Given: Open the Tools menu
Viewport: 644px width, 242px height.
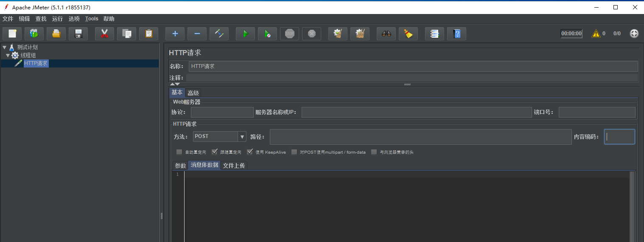Looking at the screenshot, I should 92,19.
